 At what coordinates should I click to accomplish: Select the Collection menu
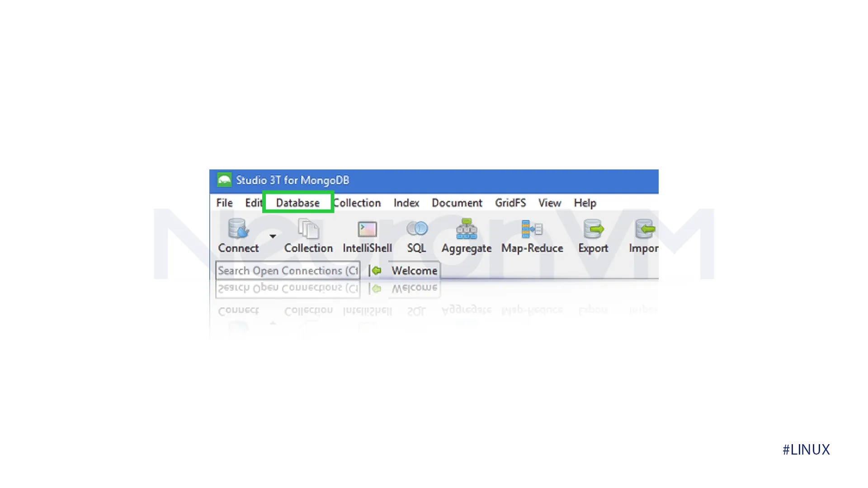pyautogui.click(x=356, y=202)
